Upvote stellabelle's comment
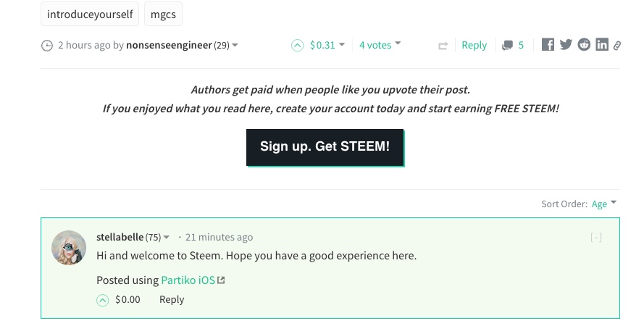The height and width of the screenshot is (334, 644). click(x=103, y=301)
